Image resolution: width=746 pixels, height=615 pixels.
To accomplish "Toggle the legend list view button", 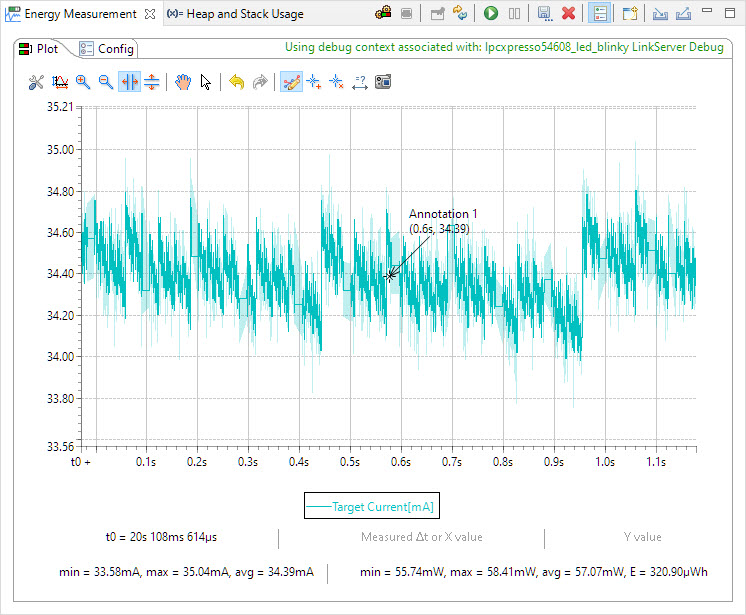I will (600, 14).
